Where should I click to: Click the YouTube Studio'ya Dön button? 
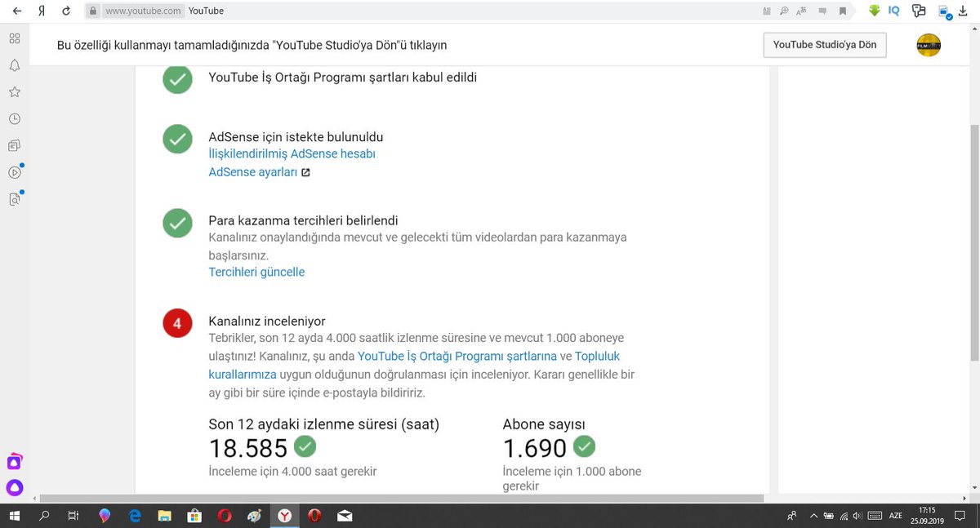(x=824, y=45)
